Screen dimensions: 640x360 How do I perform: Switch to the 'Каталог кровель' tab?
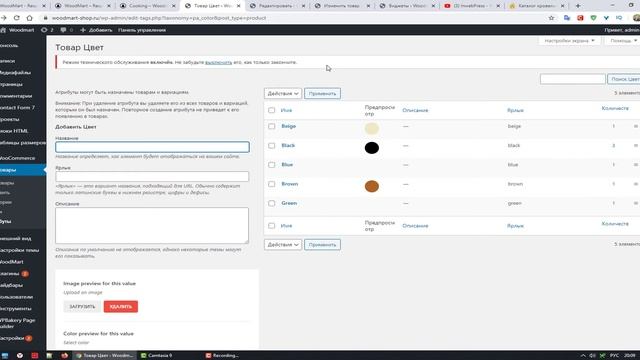pyautogui.click(x=537, y=6)
